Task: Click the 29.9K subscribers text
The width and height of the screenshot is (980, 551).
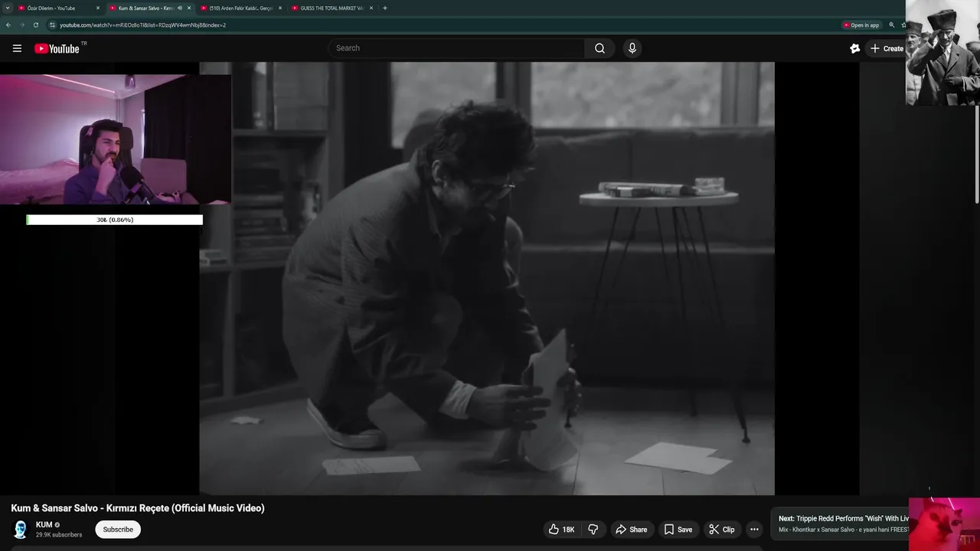Action: coord(59,535)
